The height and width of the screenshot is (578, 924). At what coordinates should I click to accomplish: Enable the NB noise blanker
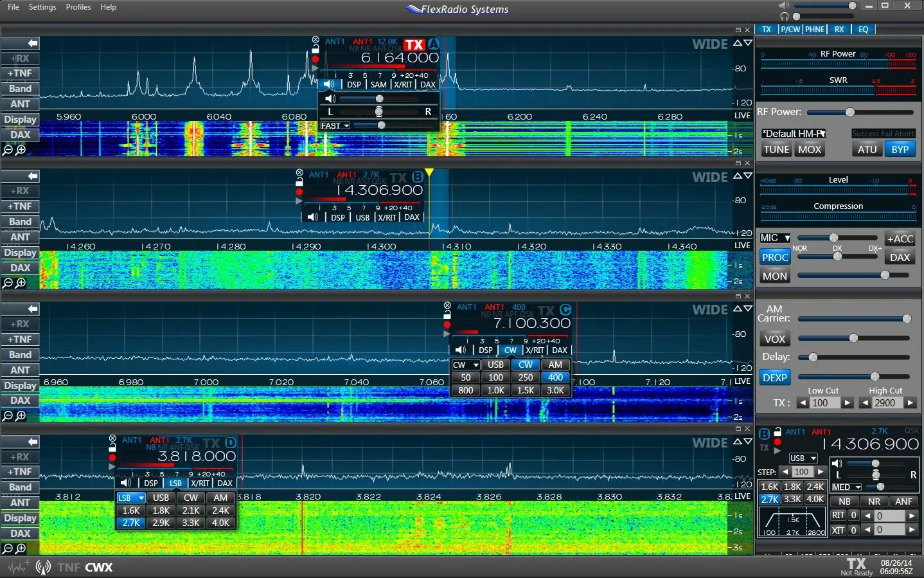point(845,501)
